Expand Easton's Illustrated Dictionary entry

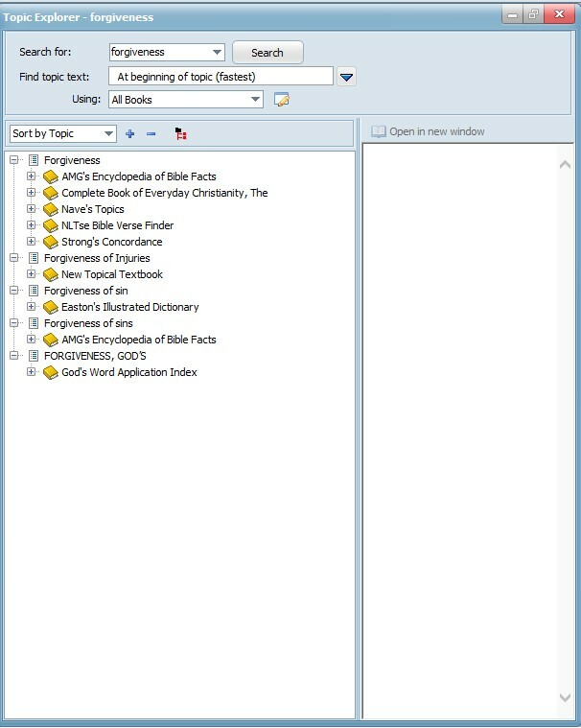coord(31,306)
